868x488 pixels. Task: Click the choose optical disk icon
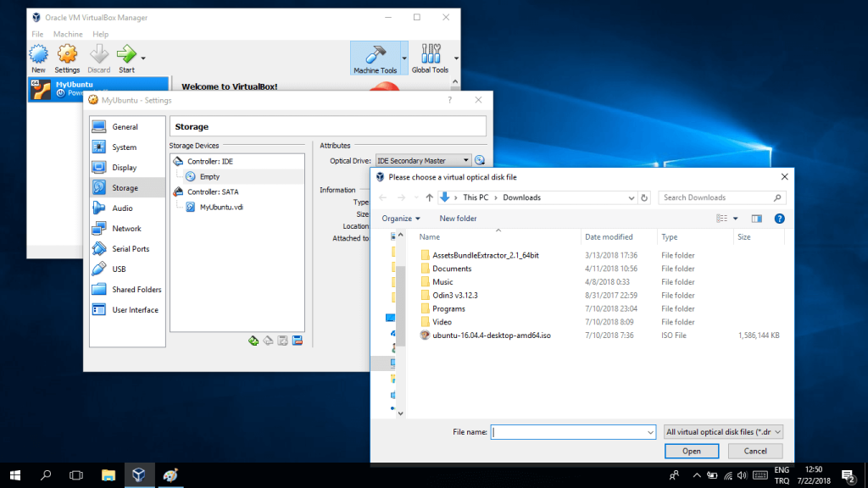coord(480,160)
